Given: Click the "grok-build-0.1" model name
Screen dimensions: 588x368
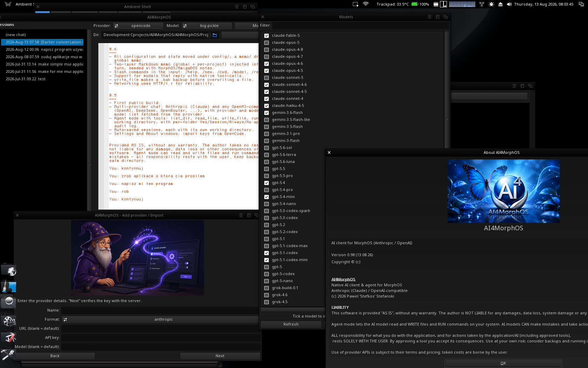Looking at the screenshot, I should click(x=285, y=288).
